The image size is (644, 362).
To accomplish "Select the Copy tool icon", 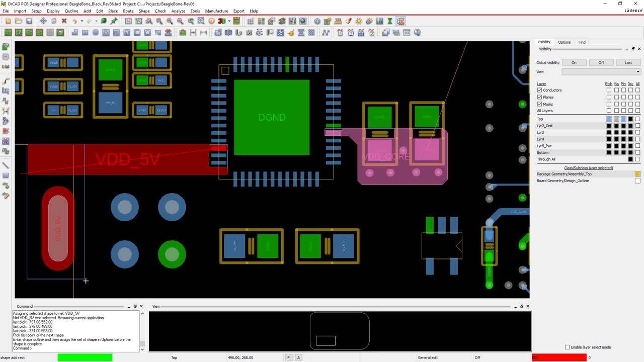I will click(x=54, y=21).
